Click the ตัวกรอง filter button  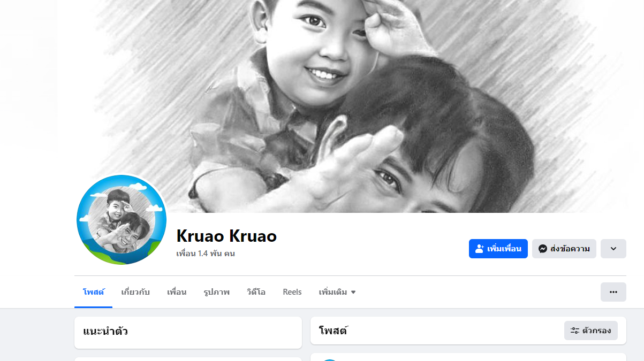coord(591,331)
